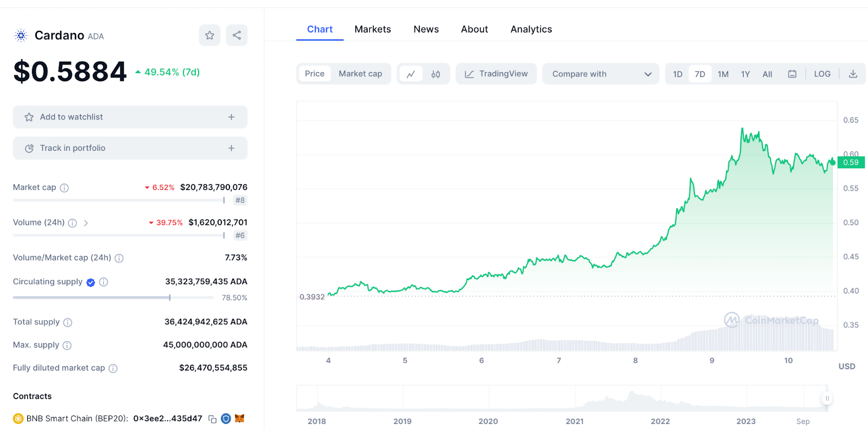Screen dimensions: 868x430
Task: Switch to the About tab
Action: click(x=474, y=29)
